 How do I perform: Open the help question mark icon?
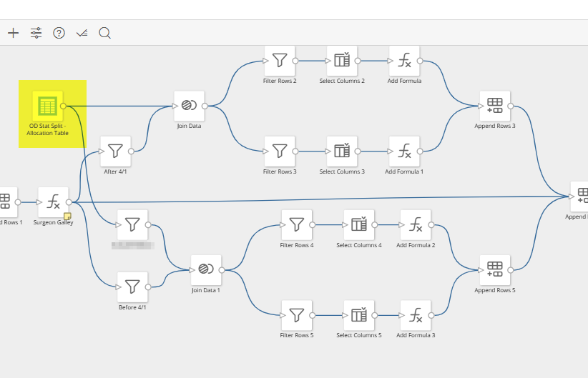pyautogui.click(x=59, y=33)
